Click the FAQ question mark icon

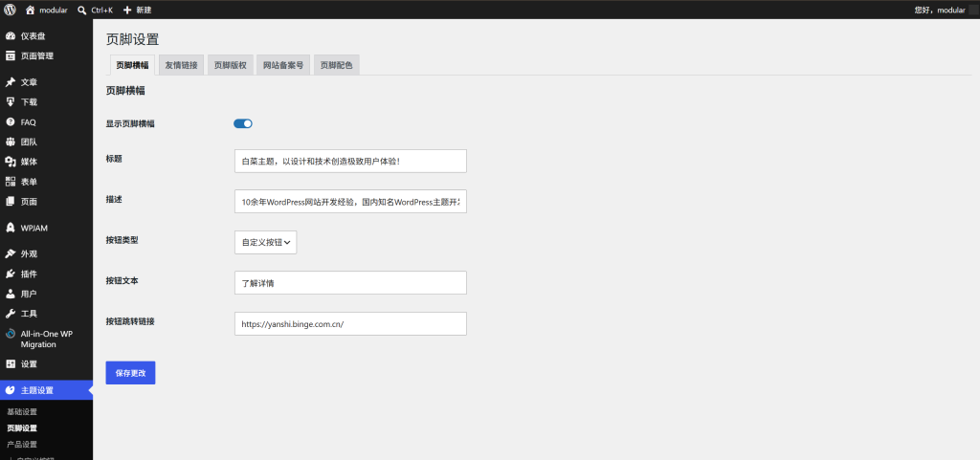(x=10, y=121)
